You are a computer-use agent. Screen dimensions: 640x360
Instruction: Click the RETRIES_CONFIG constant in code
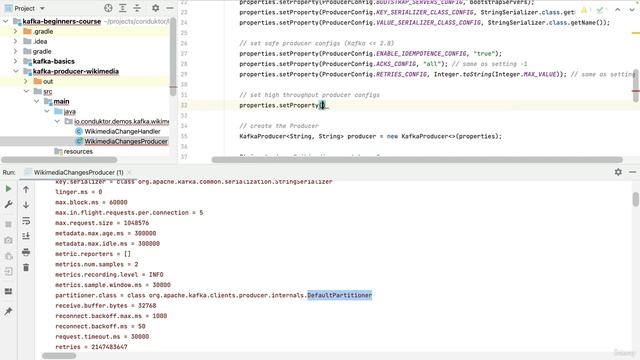(x=401, y=74)
